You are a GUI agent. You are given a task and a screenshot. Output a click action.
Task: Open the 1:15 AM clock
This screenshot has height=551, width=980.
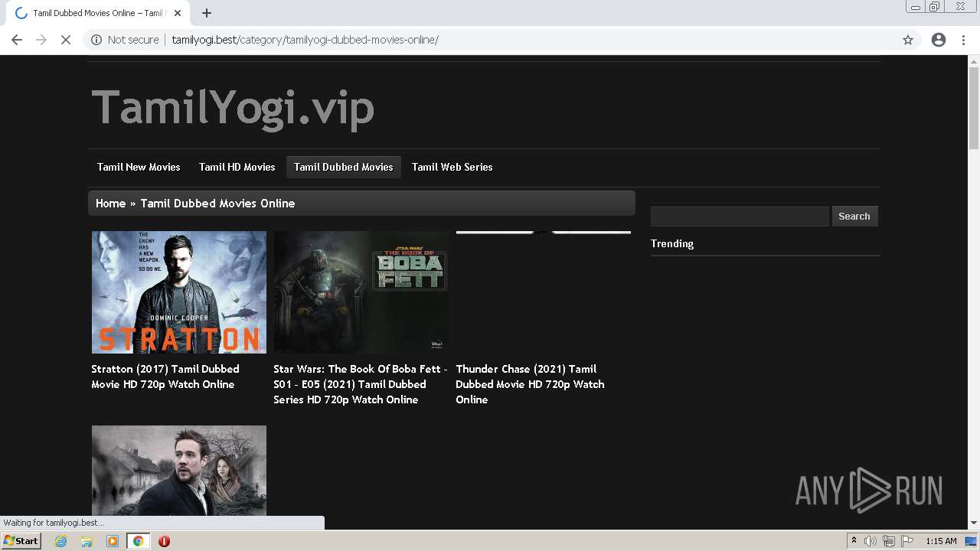[x=941, y=541]
